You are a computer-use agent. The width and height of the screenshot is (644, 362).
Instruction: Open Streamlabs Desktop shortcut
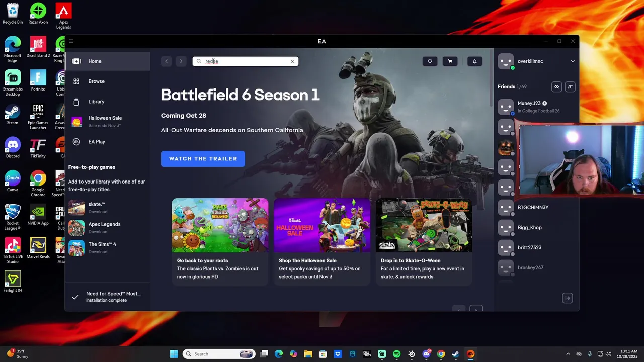click(13, 83)
